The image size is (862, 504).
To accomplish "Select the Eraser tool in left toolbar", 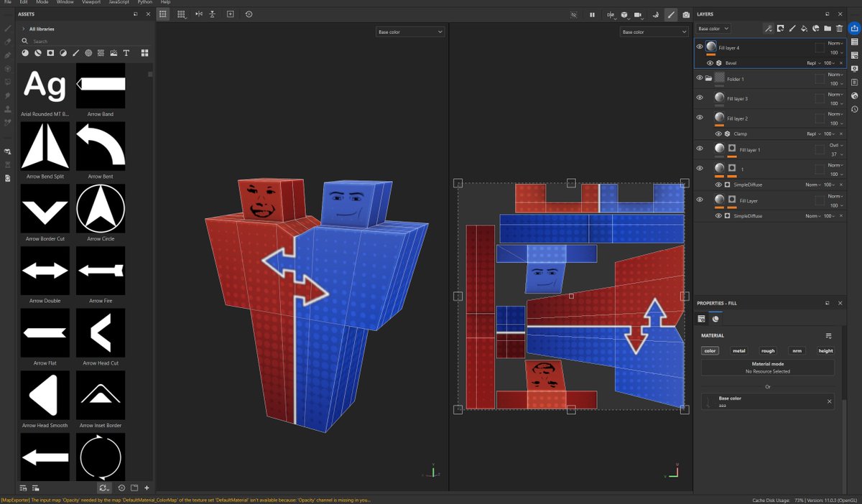I will pos(8,42).
